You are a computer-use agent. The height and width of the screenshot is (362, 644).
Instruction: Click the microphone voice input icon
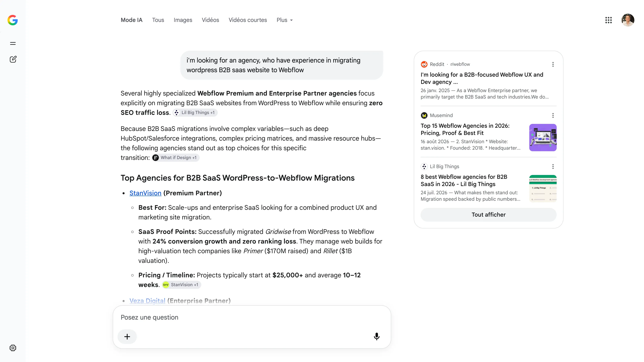pyautogui.click(x=377, y=336)
